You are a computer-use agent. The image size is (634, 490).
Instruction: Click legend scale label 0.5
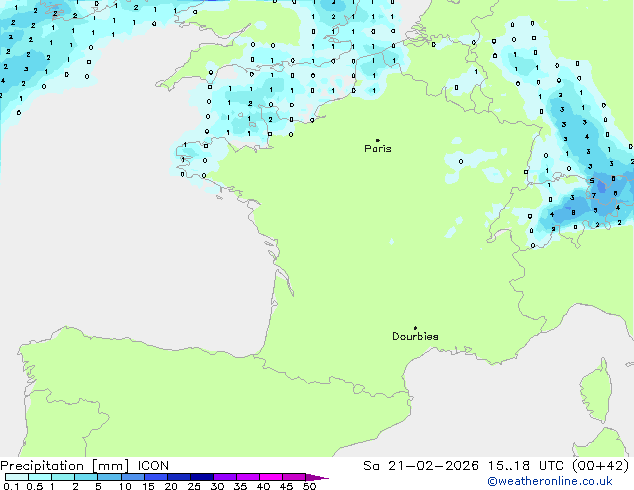click(x=34, y=486)
